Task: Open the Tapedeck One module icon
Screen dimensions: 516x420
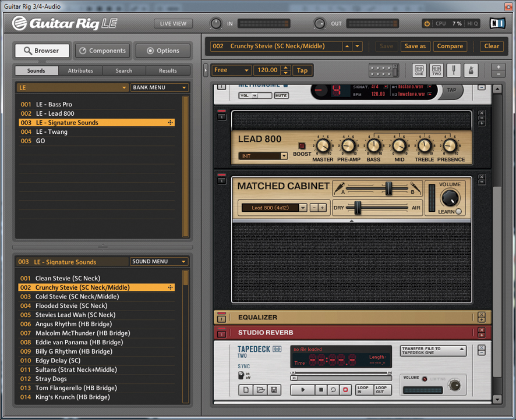Action: [419, 70]
